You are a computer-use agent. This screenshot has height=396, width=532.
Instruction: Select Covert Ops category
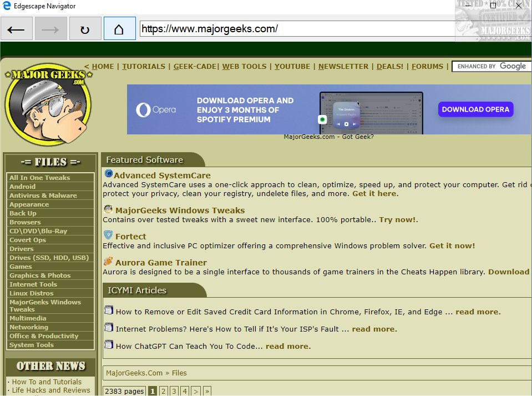pos(50,240)
